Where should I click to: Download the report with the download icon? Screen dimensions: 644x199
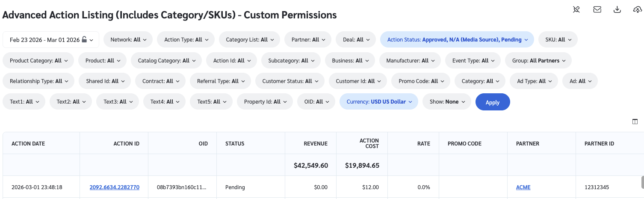[617, 9]
